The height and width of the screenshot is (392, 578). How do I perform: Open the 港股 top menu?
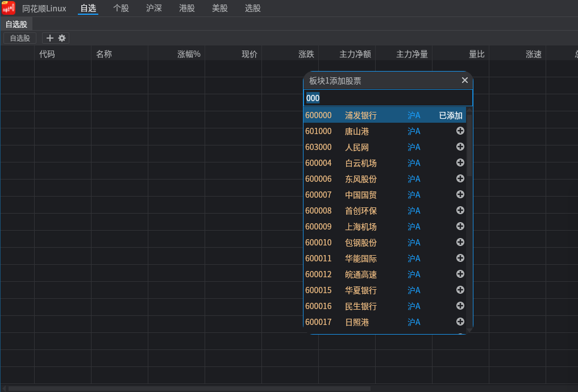click(x=187, y=8)
